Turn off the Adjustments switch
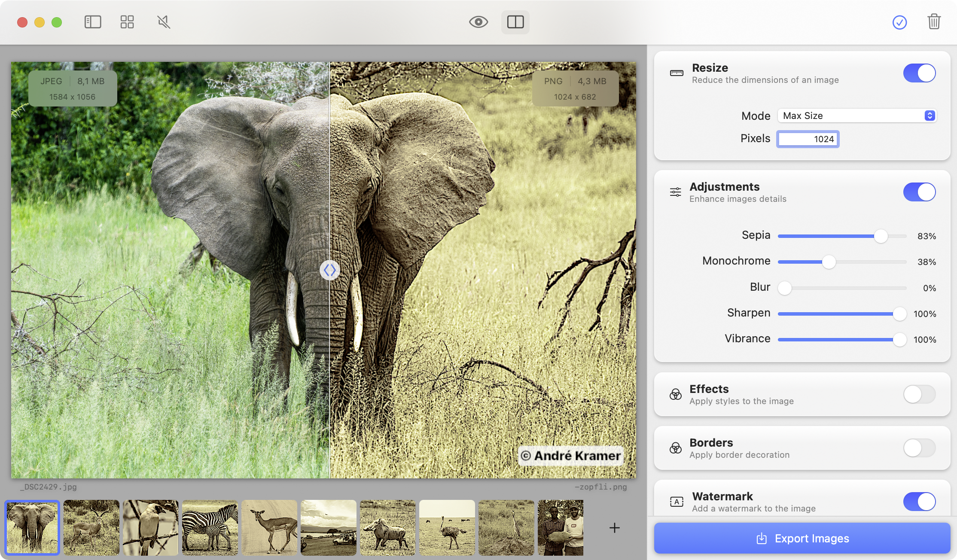This screenshot has width=957, height=560. pyautogui.click(x=919, y=192)
